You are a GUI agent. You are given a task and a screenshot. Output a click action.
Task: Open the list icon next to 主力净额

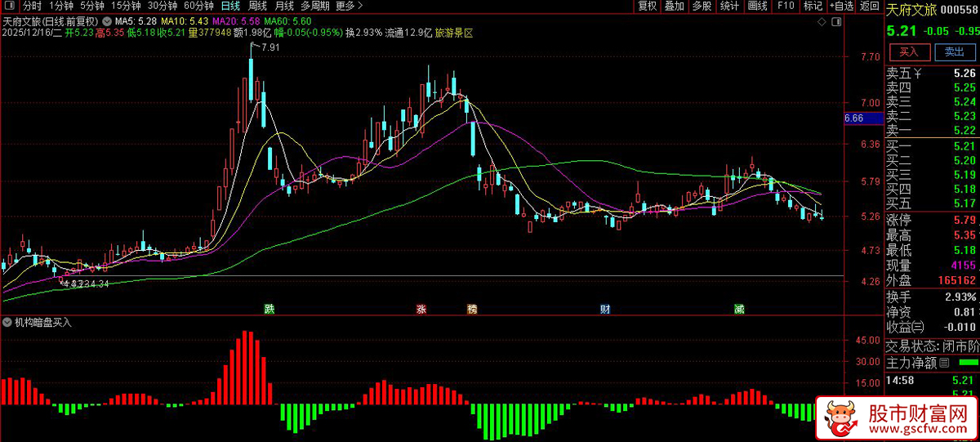click(945, 363)
